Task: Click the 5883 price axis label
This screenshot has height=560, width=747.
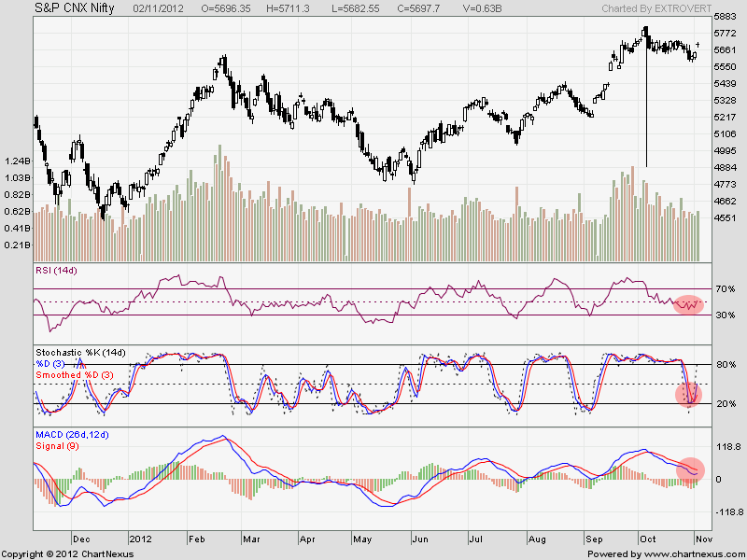Action: (725, 18)
